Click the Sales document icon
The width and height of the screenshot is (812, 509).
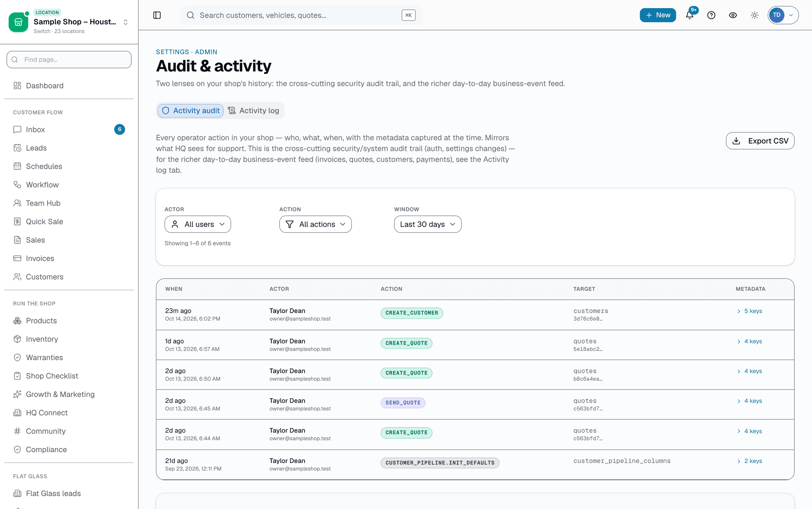[x=17, y=240]
